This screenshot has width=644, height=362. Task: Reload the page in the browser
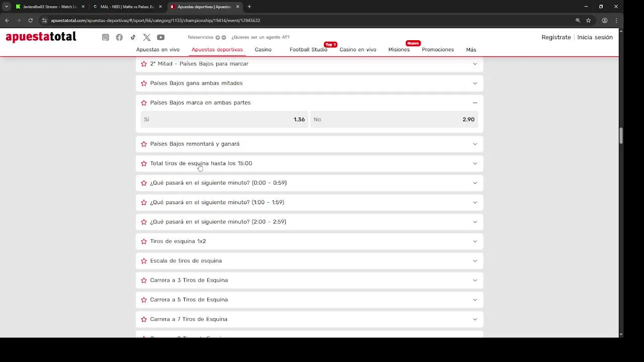(30, 21)
